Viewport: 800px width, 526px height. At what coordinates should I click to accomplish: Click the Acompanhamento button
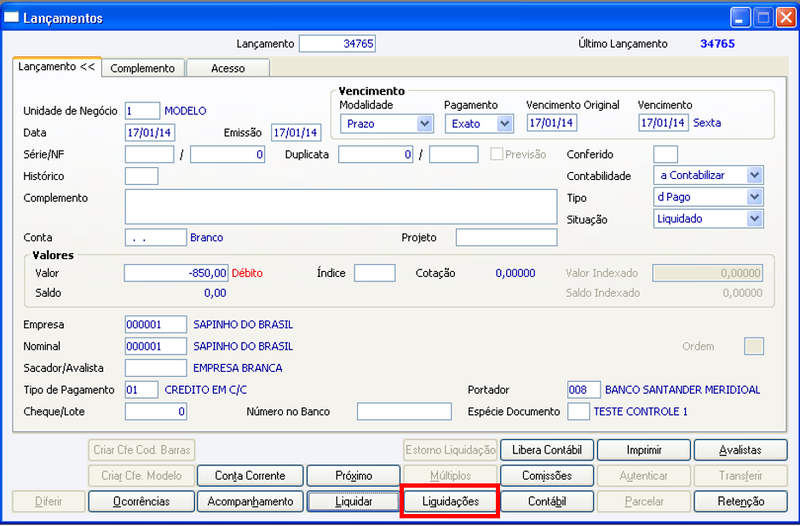pos(250,502)
